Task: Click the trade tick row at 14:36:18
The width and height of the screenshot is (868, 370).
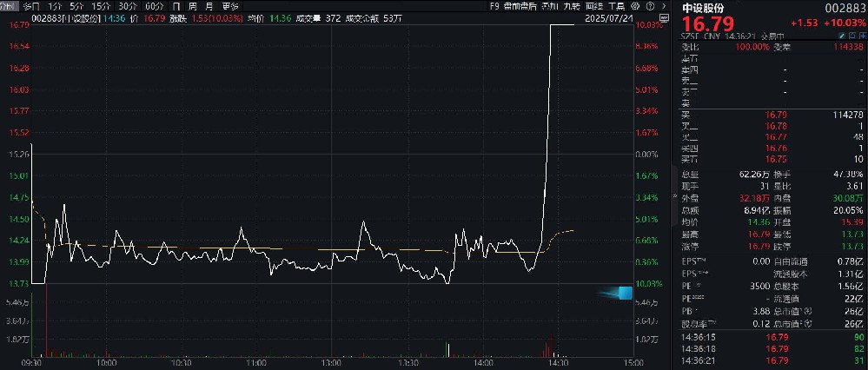Action: point(774,349)
